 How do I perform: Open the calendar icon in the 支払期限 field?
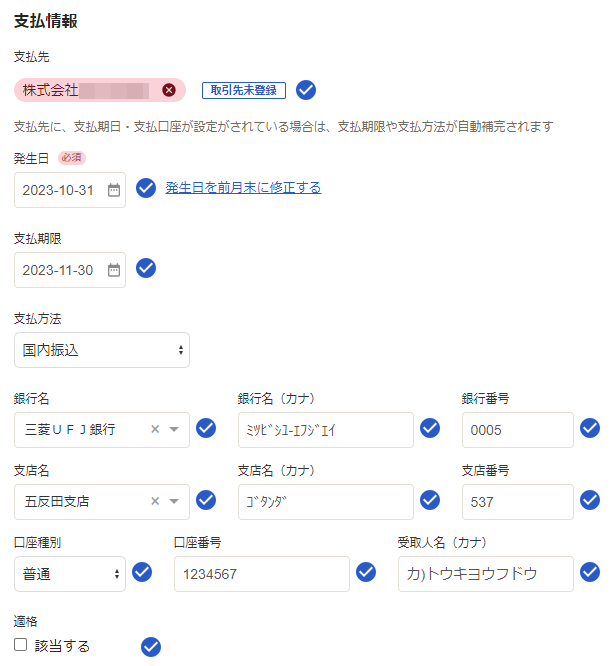pos(114,270)
